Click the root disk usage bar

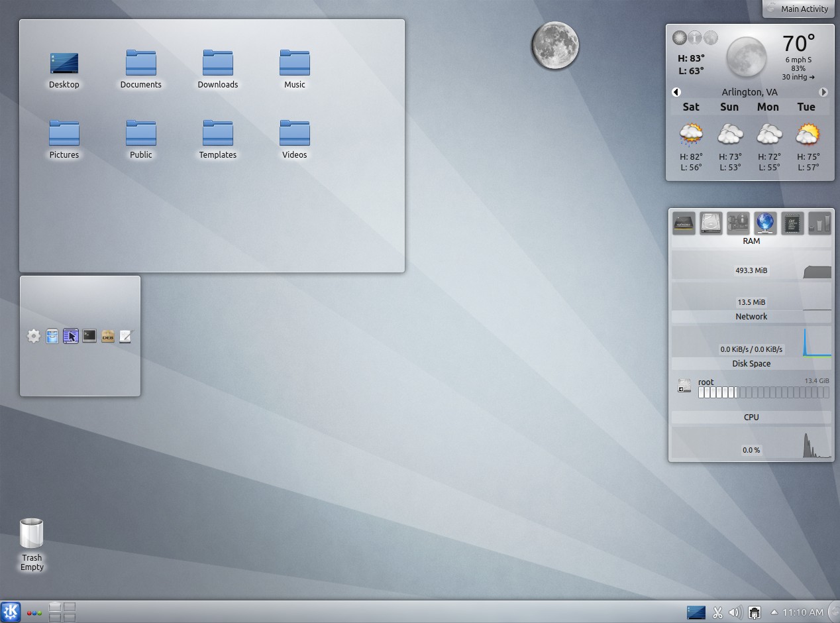(x=762, y=392)
